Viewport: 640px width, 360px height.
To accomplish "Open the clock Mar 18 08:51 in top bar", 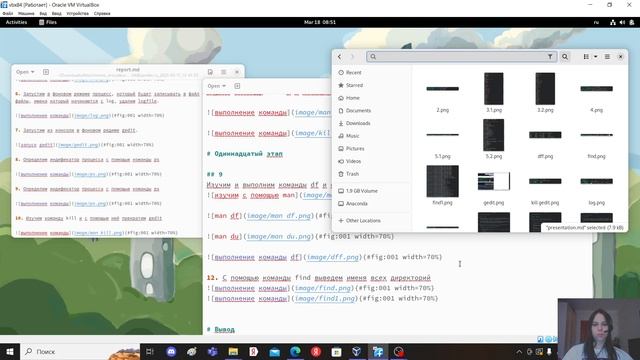I will point(320,22).
